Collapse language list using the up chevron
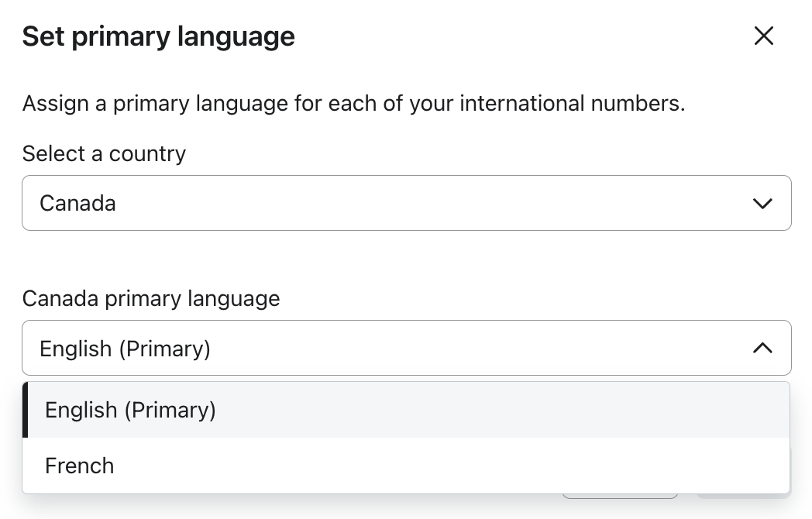 [762, 348]
